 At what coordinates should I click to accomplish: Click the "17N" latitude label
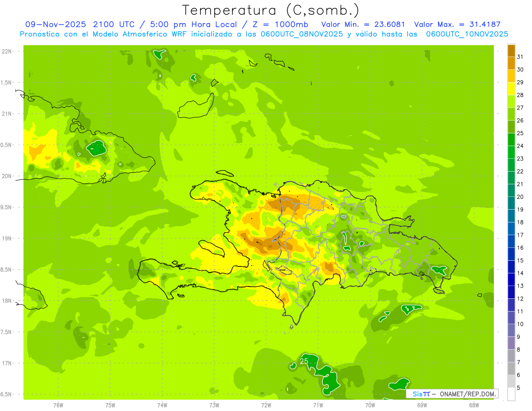(x=7, y=363)
